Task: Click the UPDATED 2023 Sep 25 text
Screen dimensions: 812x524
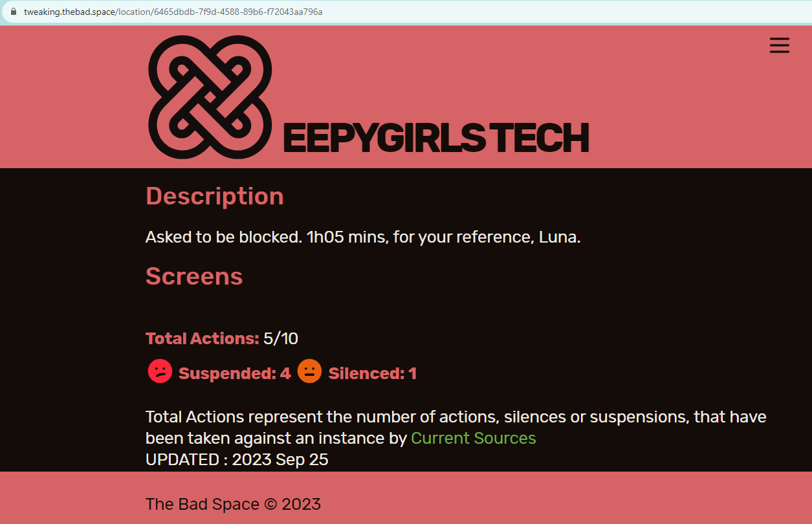Action: point(237,459)
